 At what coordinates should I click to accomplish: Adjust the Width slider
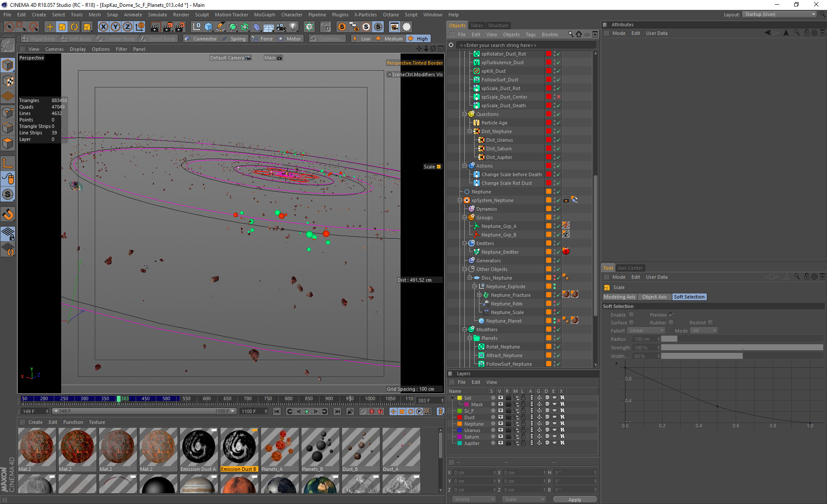[742, 356]
